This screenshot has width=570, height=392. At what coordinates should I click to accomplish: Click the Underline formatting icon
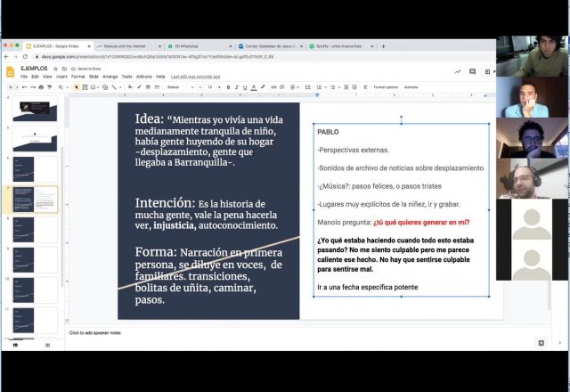[246, 87]
